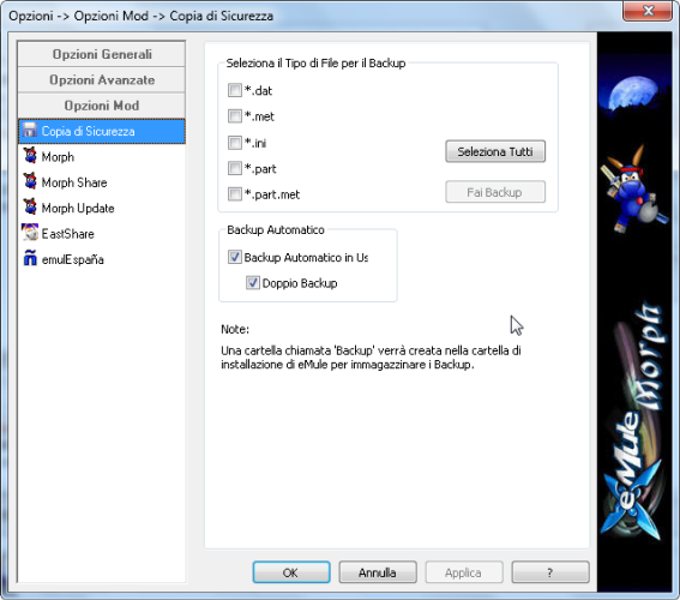680x600 pixels.
Task: Select the *.part.met checkbox
Action: (235, 194)
